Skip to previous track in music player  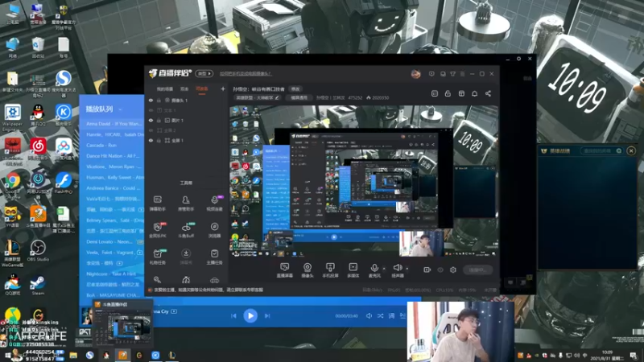point(233,315)
